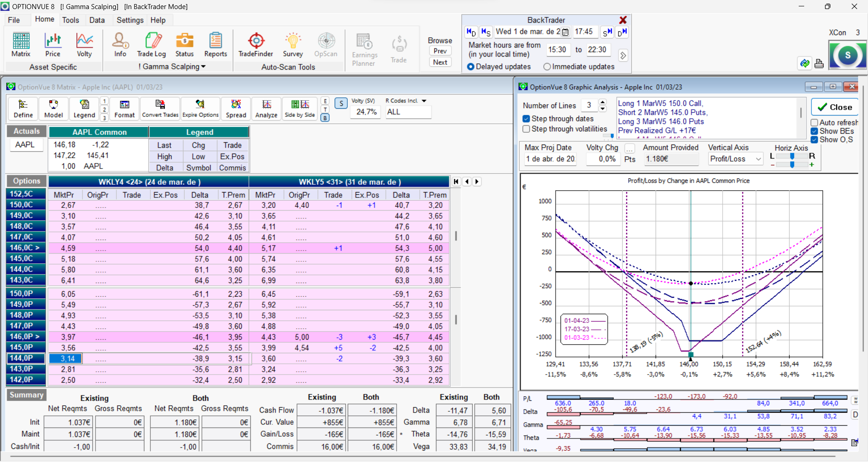This screenshot has height=462, width=868.
Task: Select the 146,0C call option row
Action: pos(26,248)
